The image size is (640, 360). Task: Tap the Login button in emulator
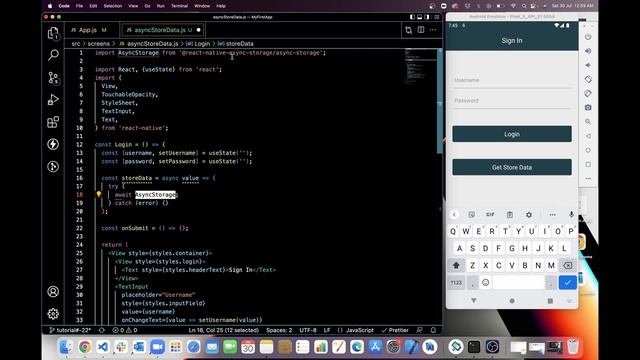[x=512, y=134]
